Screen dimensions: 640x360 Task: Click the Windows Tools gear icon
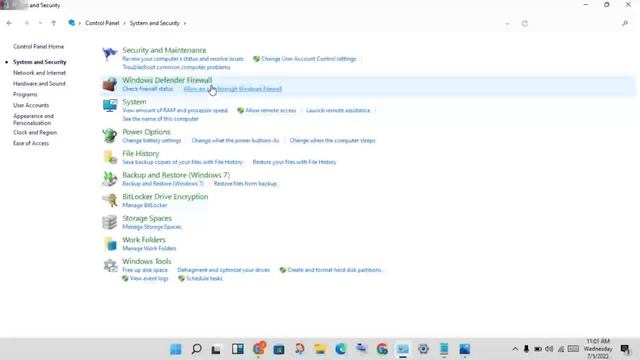109,265
